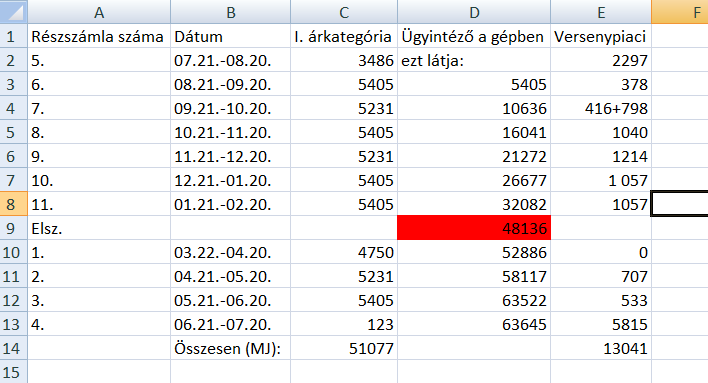The height and width of the screenshot is (383, 708).
Task: Click the cell with value 5815
Action: [x=601, y=323]
